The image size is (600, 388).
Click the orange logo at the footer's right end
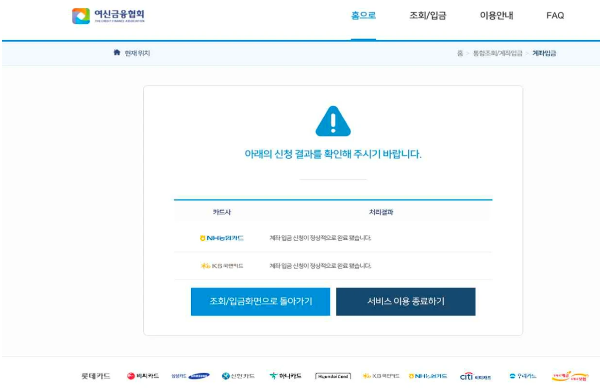coord(570,377)
